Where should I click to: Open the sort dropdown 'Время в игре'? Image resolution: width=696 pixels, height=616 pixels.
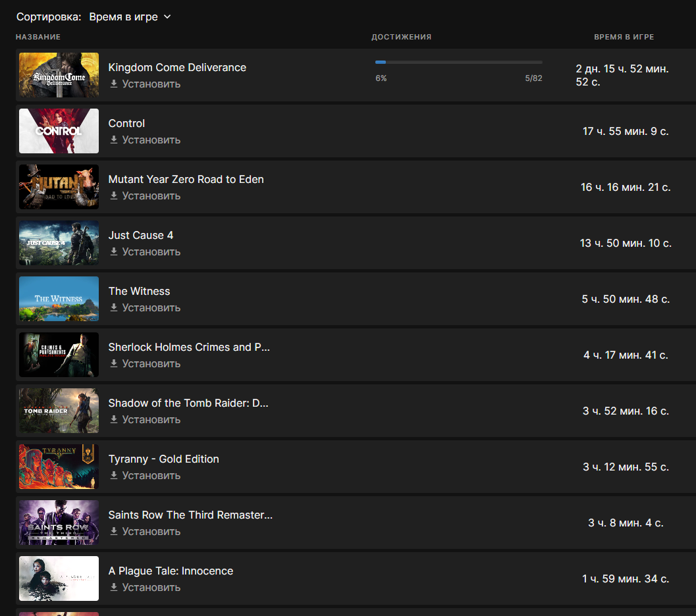coord(130,17)
